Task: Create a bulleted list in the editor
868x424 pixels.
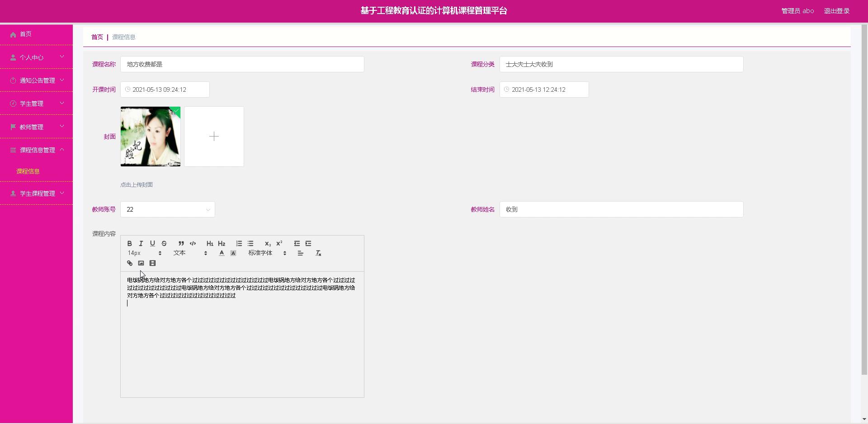Action: (x=250, y=243)
